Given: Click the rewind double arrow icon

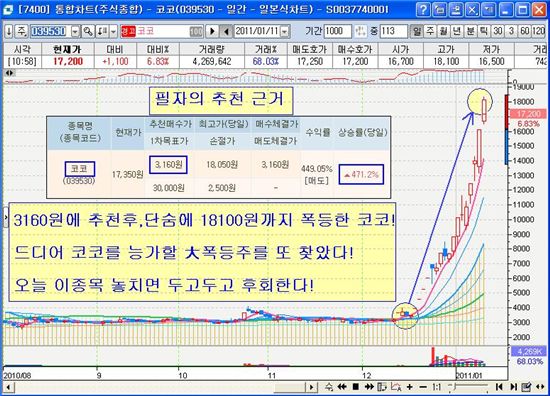Looking at the screenshot, I should click(342, 387).
